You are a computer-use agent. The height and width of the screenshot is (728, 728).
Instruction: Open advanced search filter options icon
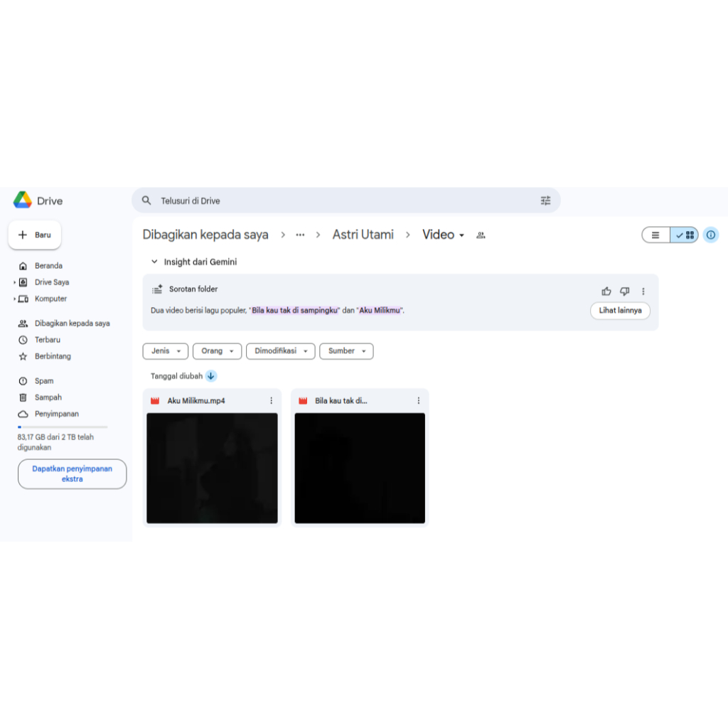click(x=545, y=200)
